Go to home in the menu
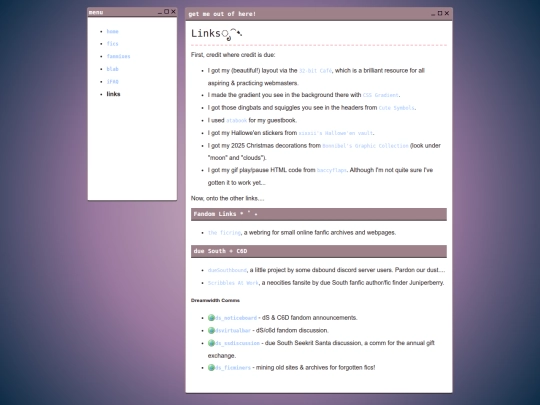The height and width of the screenshot is (405, 540). click(x=112, y=31)
